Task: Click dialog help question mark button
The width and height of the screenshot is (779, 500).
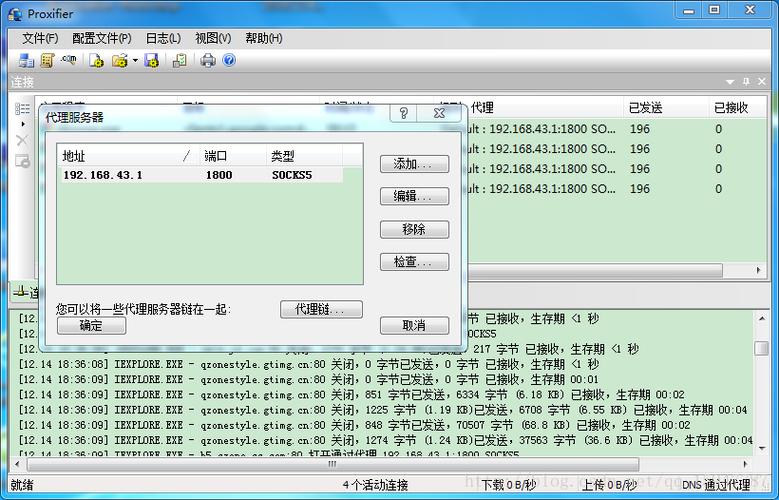Action: pos(403,113)
